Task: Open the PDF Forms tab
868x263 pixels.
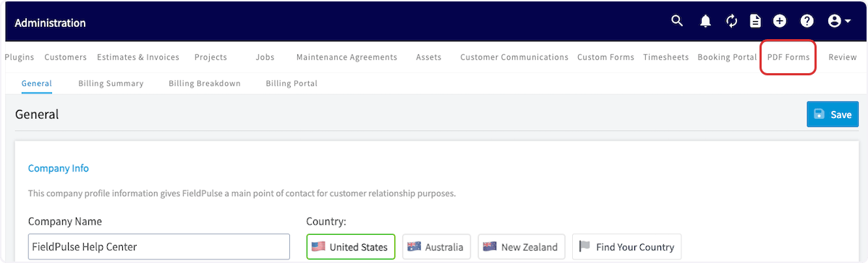Action: [788, 57]
